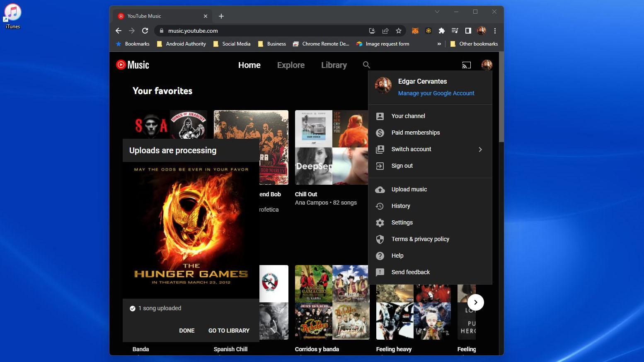Show more hidden bookmarks chevron

coord(439,44)
